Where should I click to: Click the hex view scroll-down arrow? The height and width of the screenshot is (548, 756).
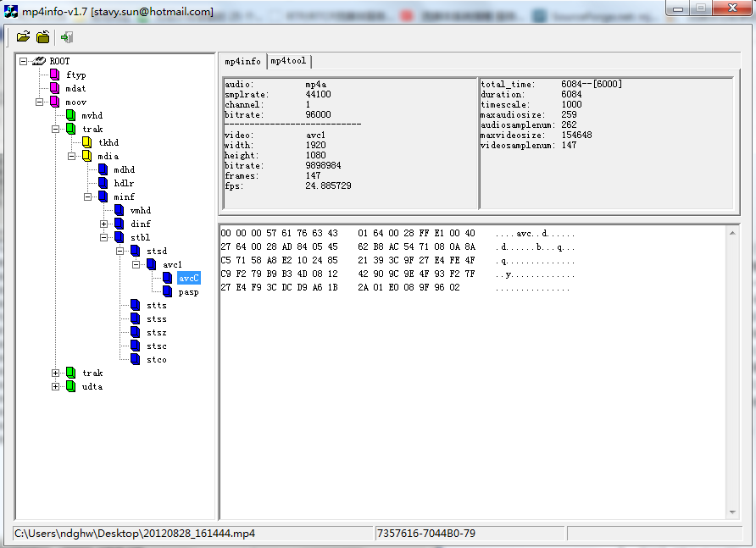[x=732, y=512]
